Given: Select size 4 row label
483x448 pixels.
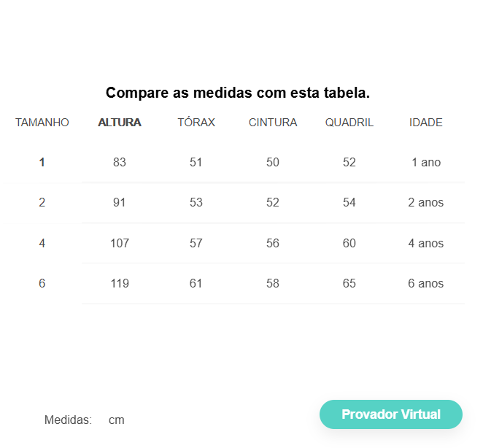Looking at the screenshot, I should click(x=42, y=244).
